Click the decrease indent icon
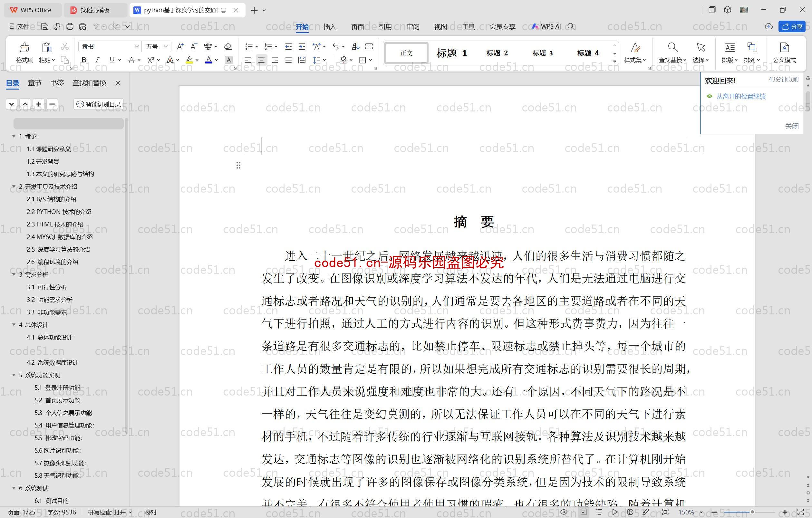Screen dimensions: 812x518 tap(288, 46)
